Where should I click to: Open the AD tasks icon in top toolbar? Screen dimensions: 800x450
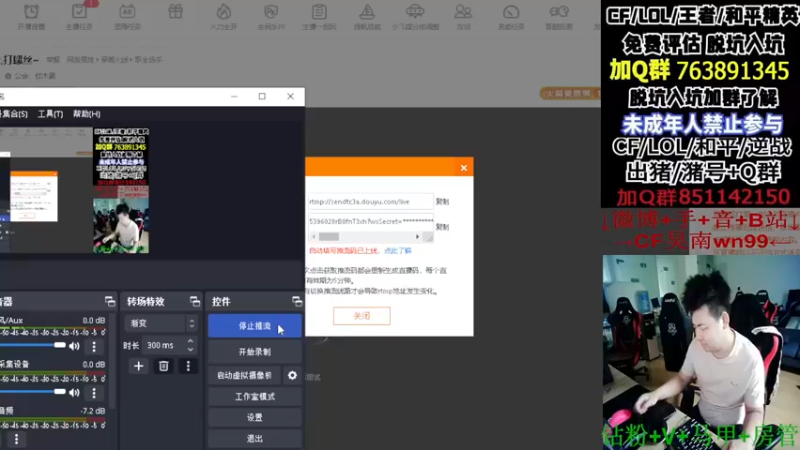point(127,16)
